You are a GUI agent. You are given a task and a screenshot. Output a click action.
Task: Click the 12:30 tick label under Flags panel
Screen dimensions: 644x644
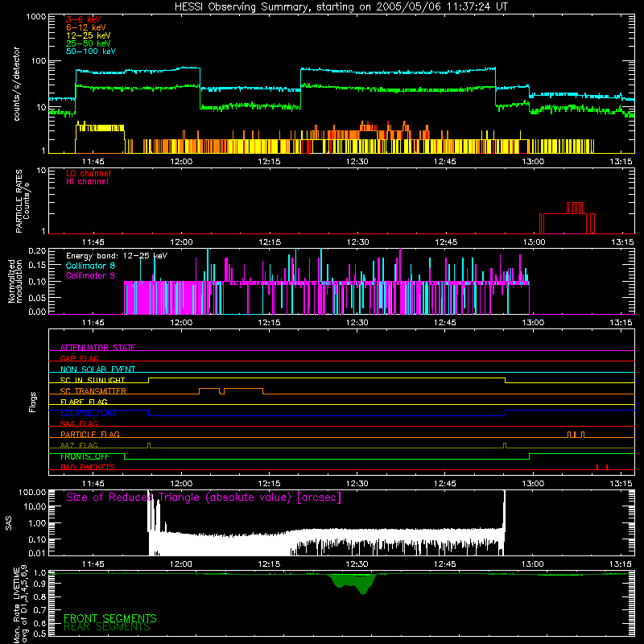tap(357, 484)
